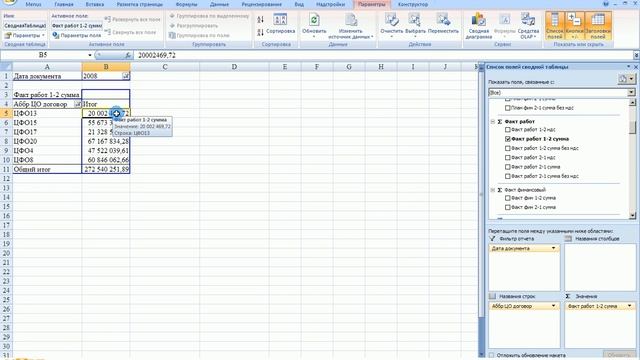Check Факт работ 2-1 сумма без ндс
The width and height of the screenshot is (640, 360).
click(508, 176)
